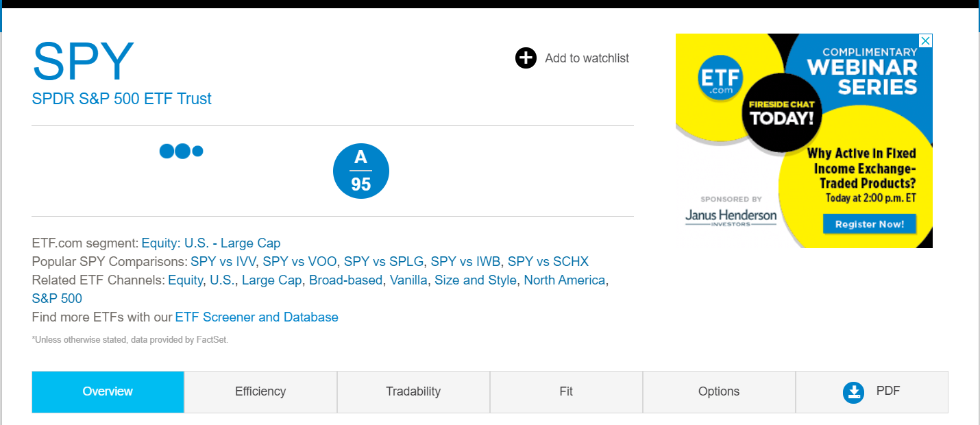The height and width of the screenshot is (425, 980).
Task: Open the Fit tab
Action: tap(566, 391)
